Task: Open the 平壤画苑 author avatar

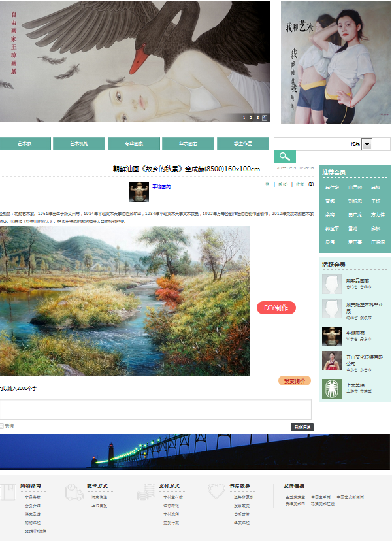Action: [139, 192]
